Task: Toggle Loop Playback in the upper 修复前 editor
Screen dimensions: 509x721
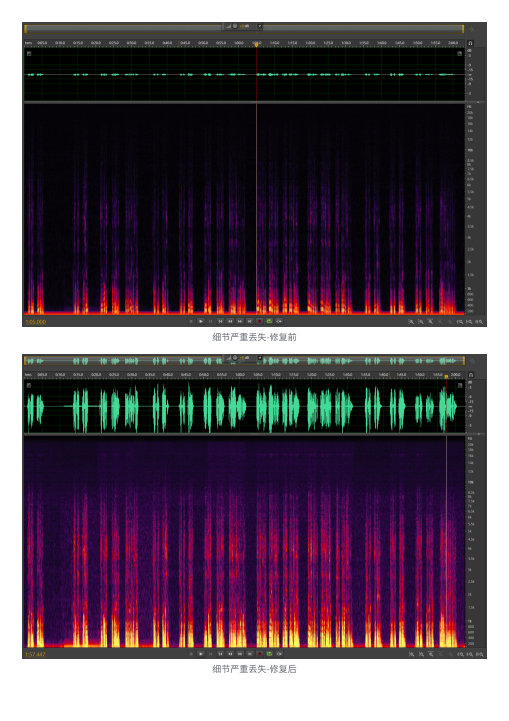Action: [x=269, y=321]
